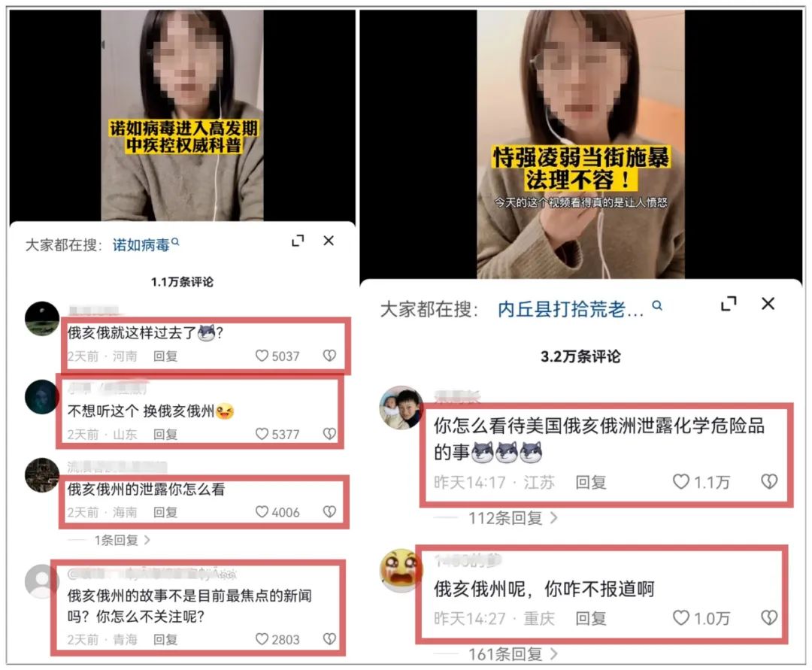Expand the 1条回复 thread
812x670 pixels.
[123, 540]
